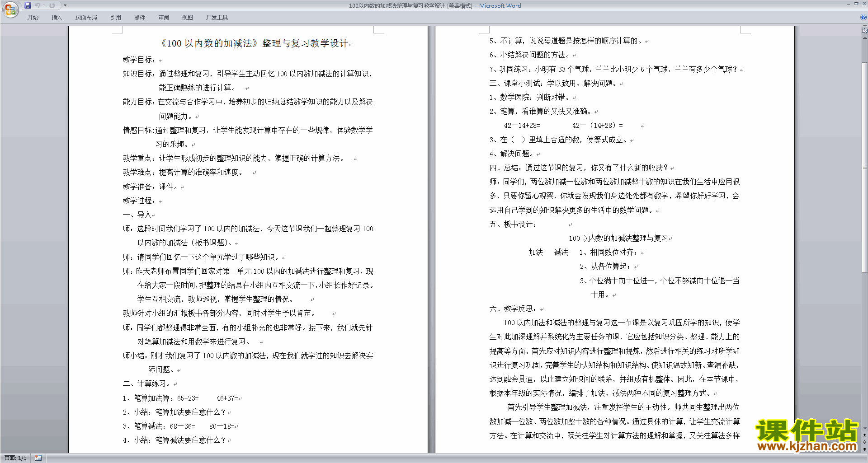The width and height of the screenshot is (868, 463).
Task: Click the line starting 能力目标
Action: point(248,102)
